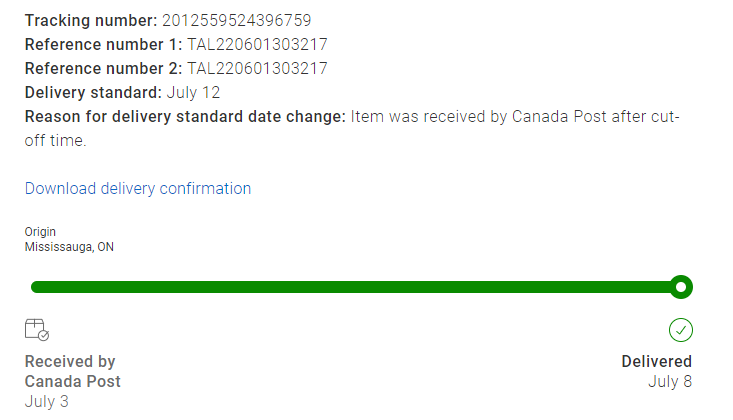Click the July 8 delivered date
The height and width of the screenshot is (420, 733).
(x=669, y=381)
